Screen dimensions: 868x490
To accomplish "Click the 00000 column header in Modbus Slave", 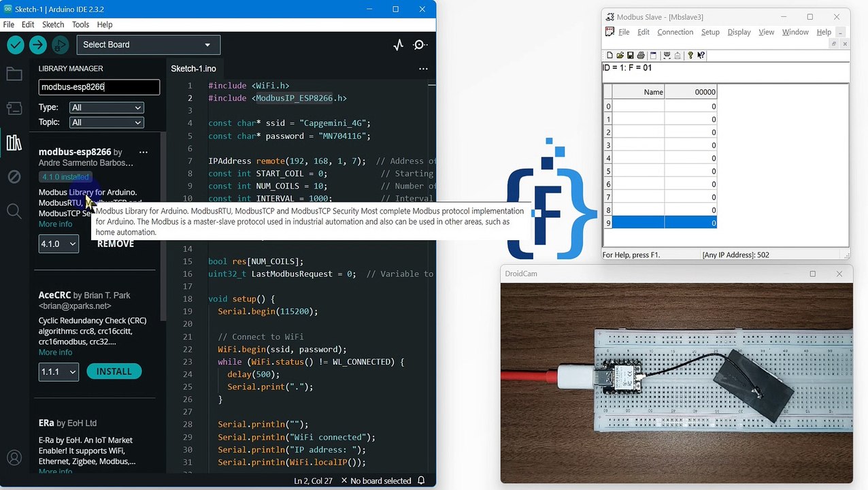I will point(690,92).
